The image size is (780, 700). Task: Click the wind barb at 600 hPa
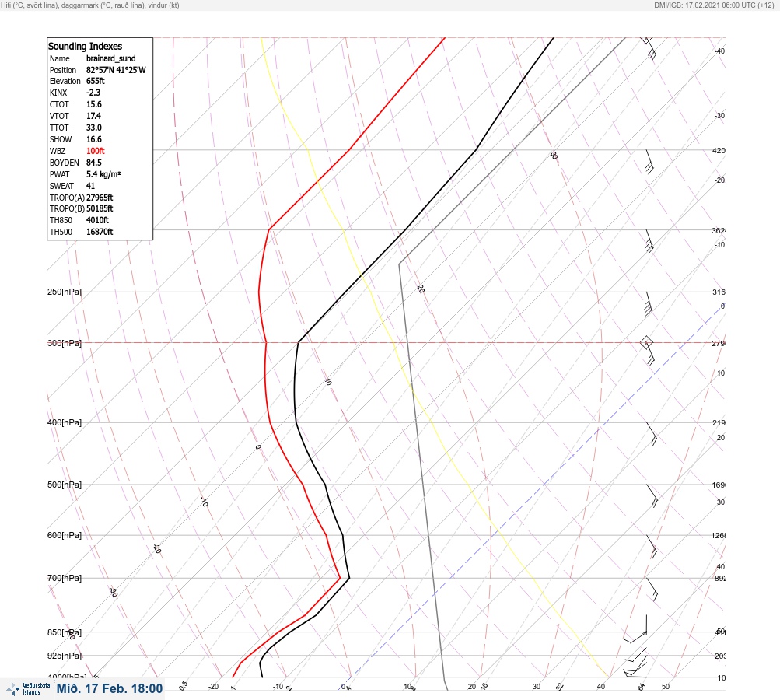652,547
